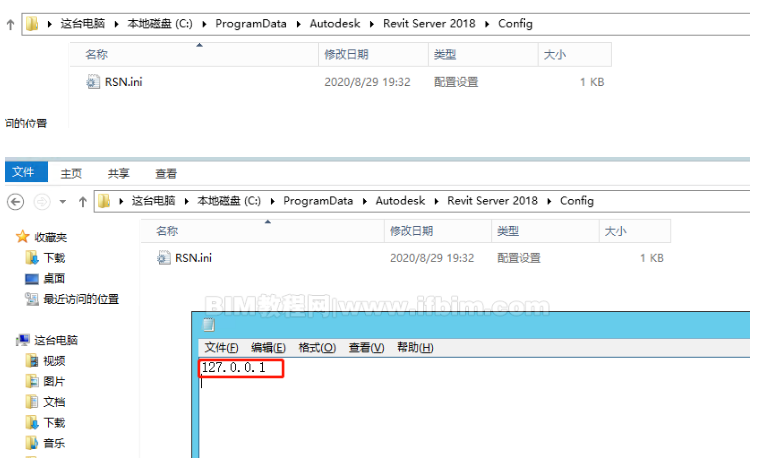Expand the arrow after ProgramData in the upper address bar
Image resolution: width=763 pixels, height=471 pixels.
coord(298,24)
